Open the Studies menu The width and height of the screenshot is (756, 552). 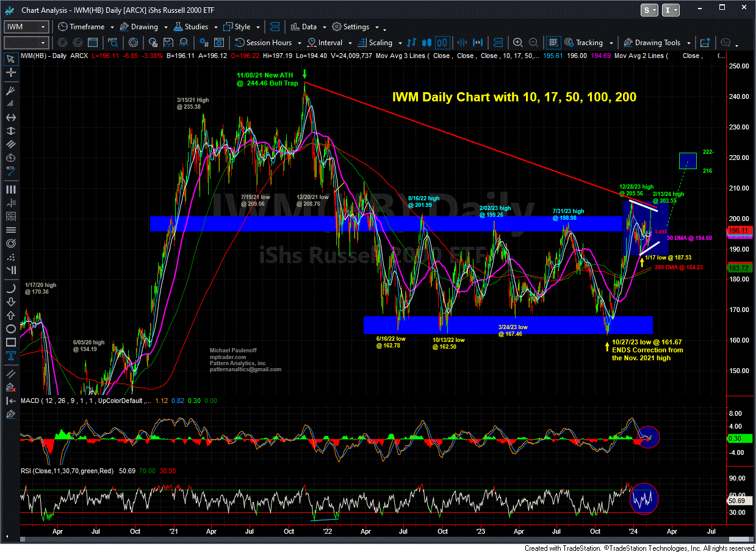(x=191, y=27)
